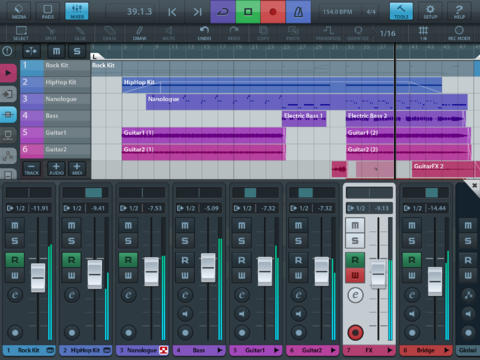Open the Tools hammer button
The width and height of the screenshot is (480, 360).
click(401, 11)
